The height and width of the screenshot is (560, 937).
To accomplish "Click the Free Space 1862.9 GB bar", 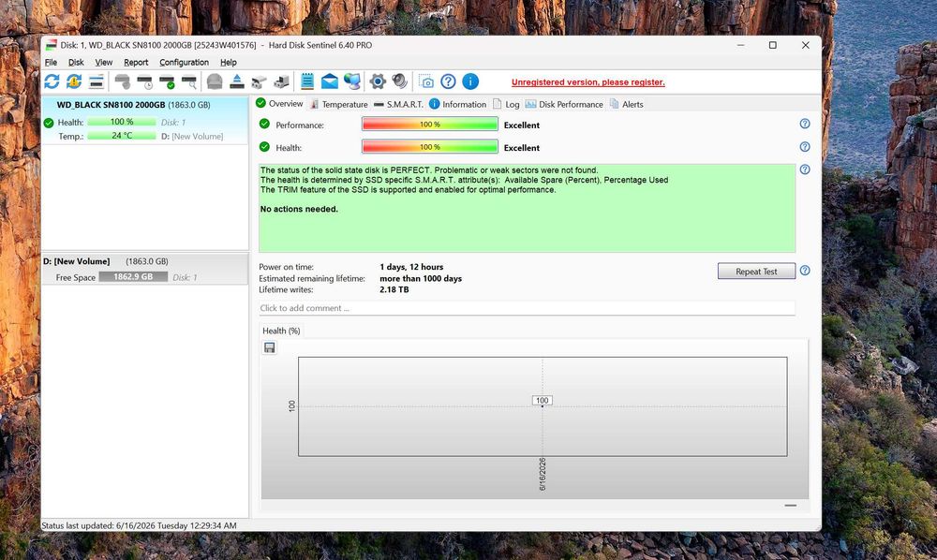I will tap(133, 277).
